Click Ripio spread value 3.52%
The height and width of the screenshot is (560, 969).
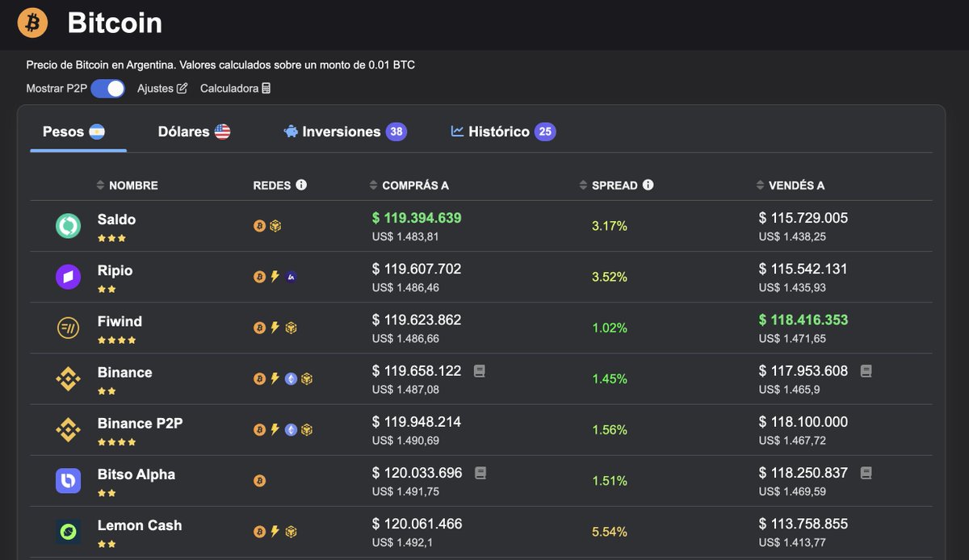(x=610, y=277)
